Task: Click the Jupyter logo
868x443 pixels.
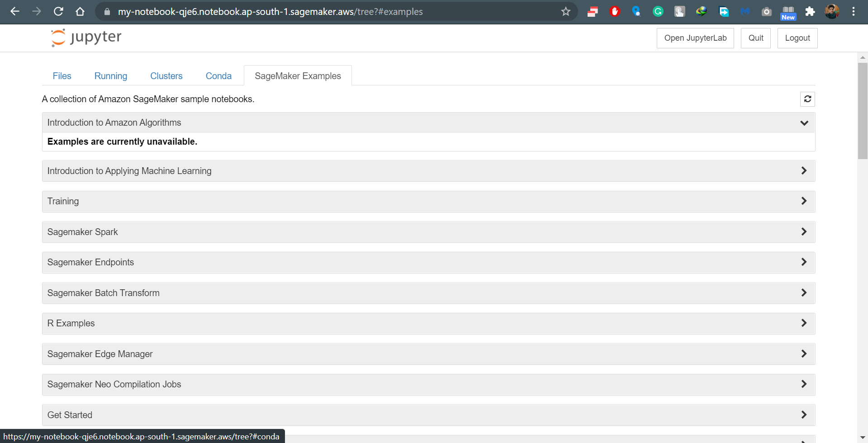Action: (86, 38)
